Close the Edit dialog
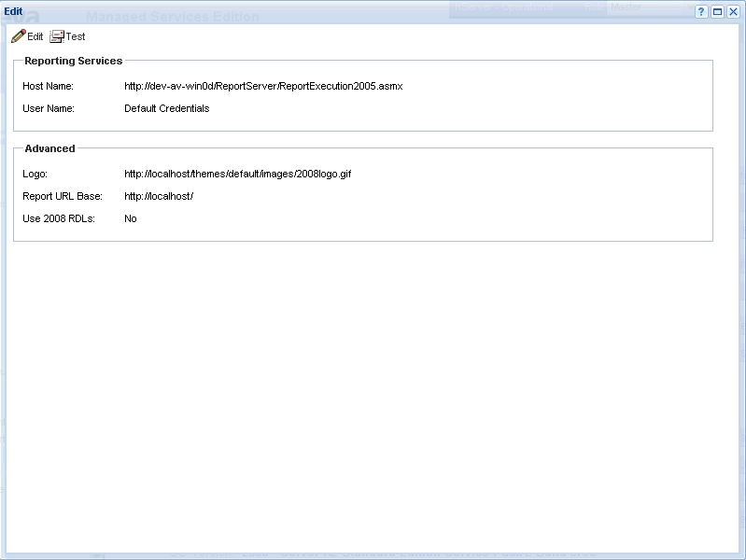This screenshot has width=746, height=560. point(733,12)
